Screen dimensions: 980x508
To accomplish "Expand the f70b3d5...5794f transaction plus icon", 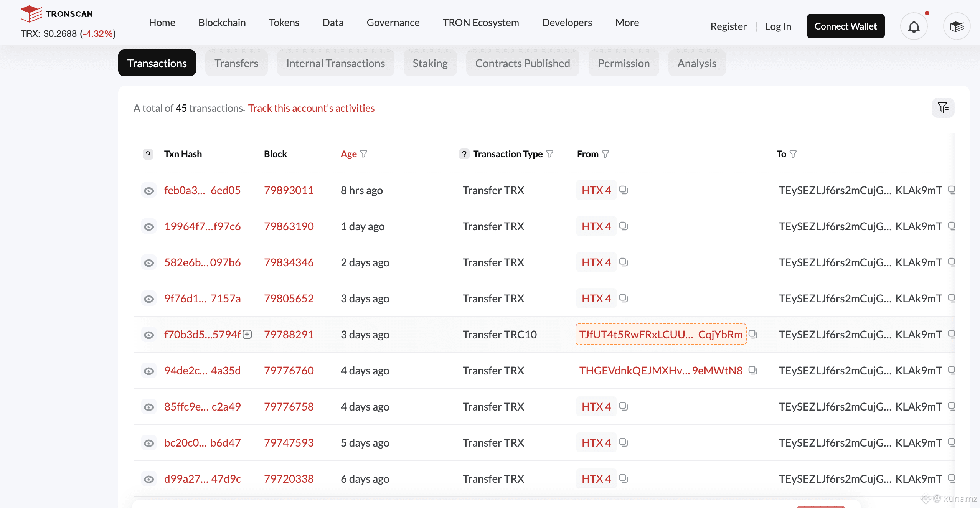I will (247, 334).
